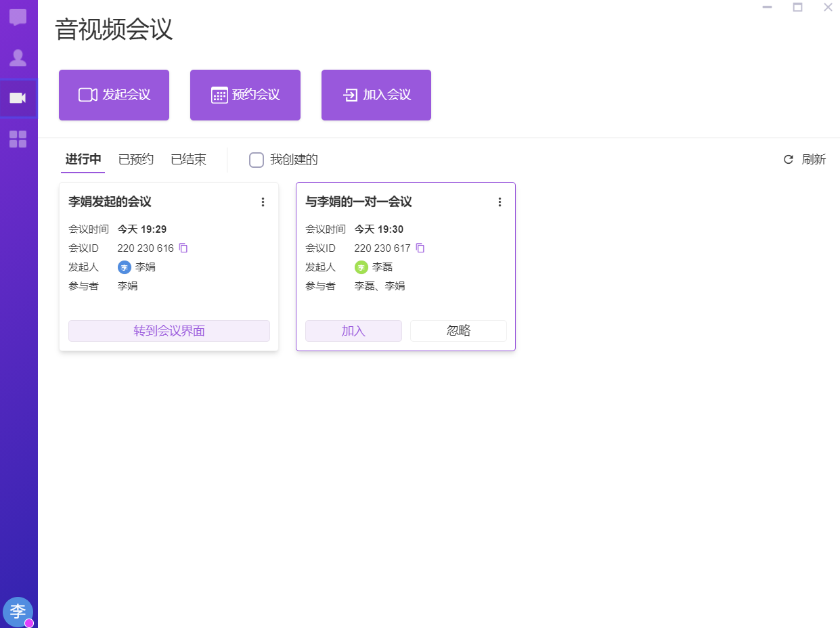Open the contacts sidebar icon

(x=18, y=58)
